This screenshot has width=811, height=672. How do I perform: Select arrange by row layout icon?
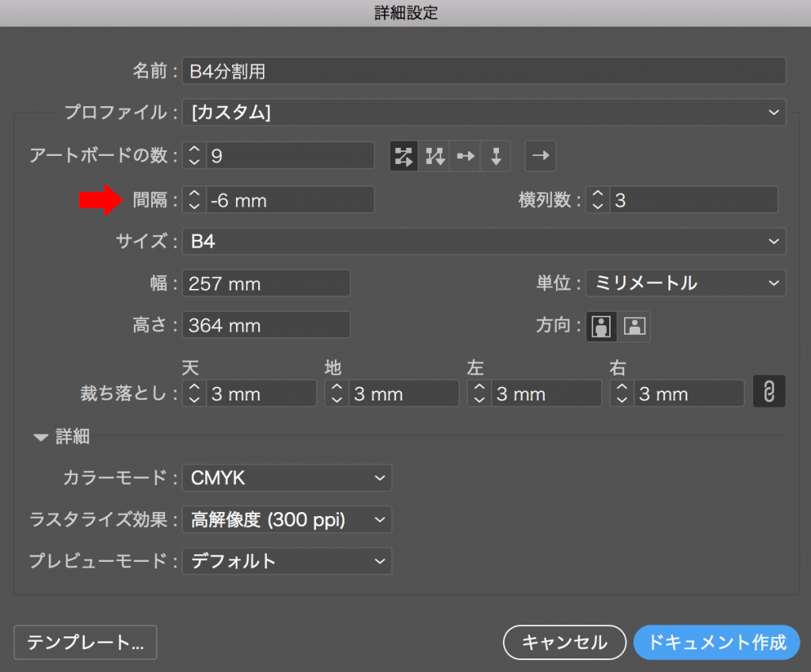466,156
